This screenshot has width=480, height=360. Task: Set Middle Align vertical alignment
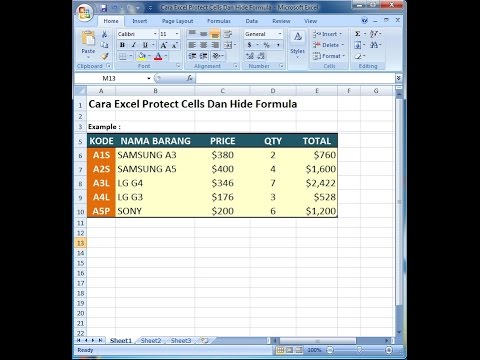[x=204, y=34]
